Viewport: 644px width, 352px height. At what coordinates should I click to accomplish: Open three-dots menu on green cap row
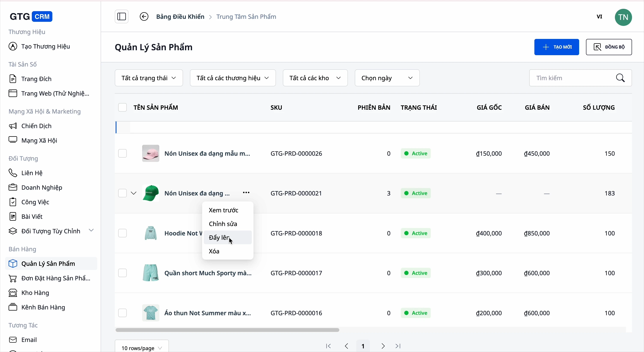pyautogui.click(x=246, y=193)
